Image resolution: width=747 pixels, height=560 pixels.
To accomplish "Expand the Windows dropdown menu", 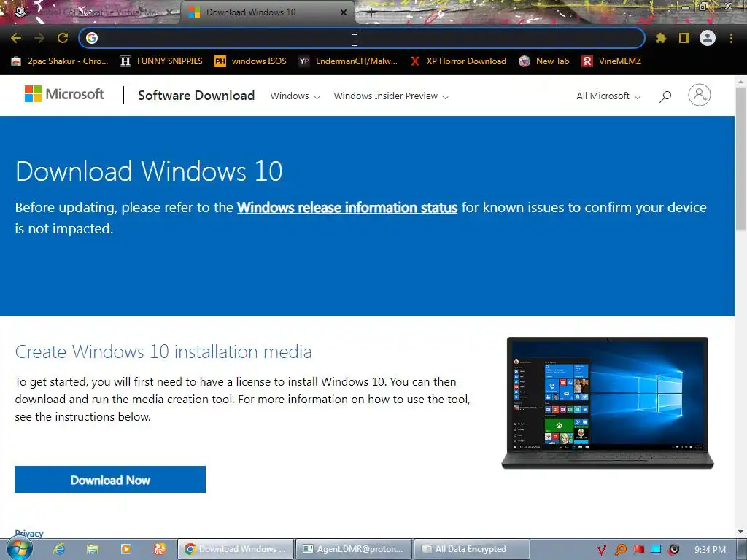I will (x=295, y=96).
